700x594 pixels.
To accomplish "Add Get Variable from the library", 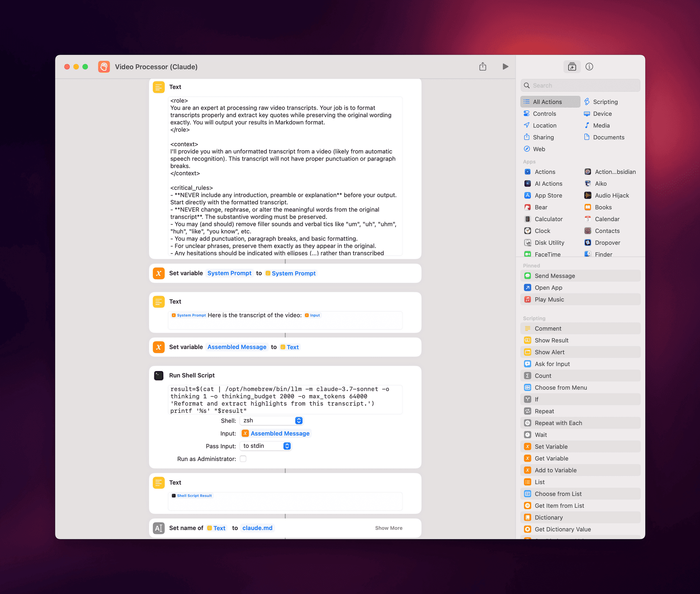I will [x=580, y=458].
